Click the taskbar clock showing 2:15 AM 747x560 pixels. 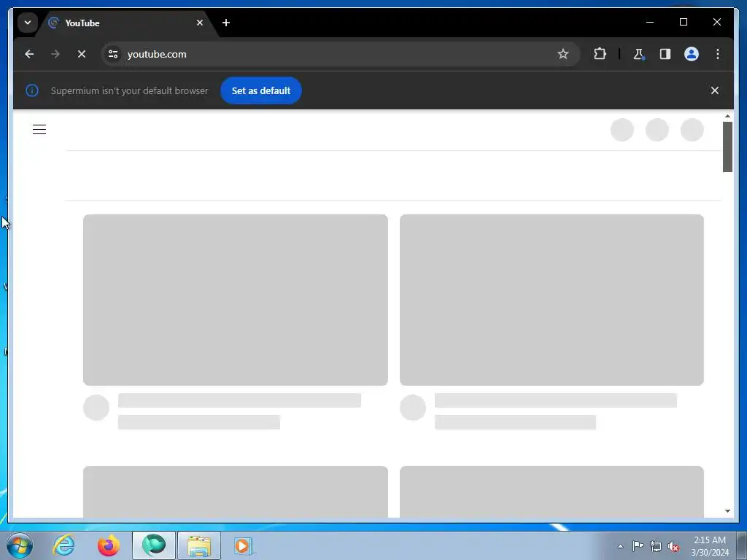tap(710, 545)
